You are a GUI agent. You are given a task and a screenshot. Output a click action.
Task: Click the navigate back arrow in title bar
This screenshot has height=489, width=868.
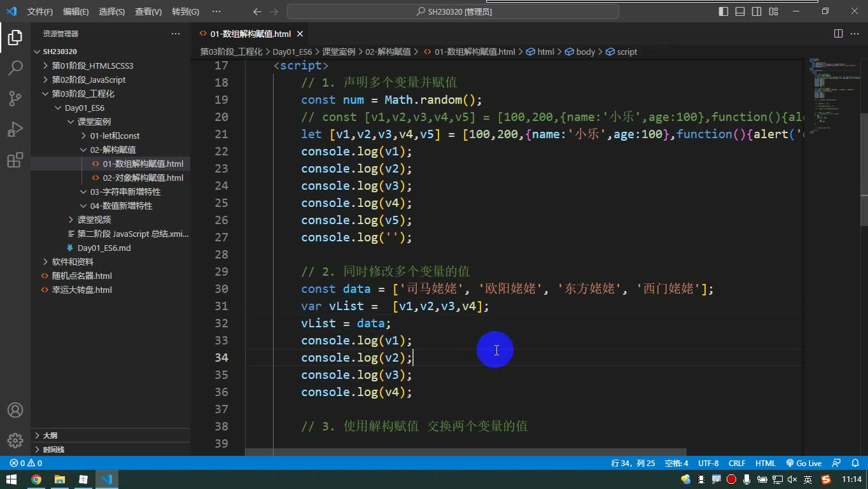click(257, 11)
